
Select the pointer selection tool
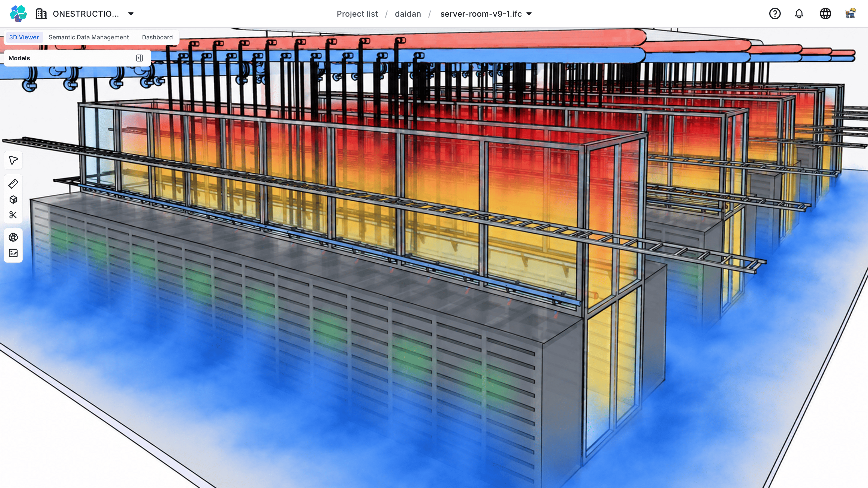pyautogui.click(x=13, y=160)
